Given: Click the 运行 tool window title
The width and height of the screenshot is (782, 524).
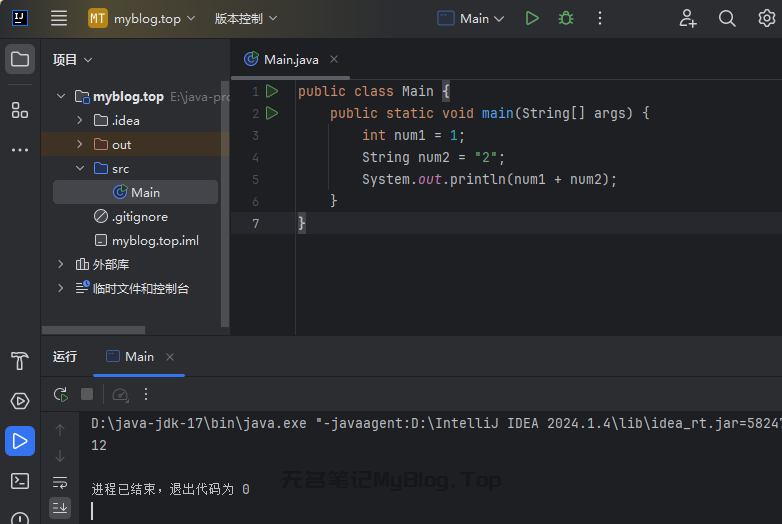Looking at the screenshot, I should pos(65,356).
